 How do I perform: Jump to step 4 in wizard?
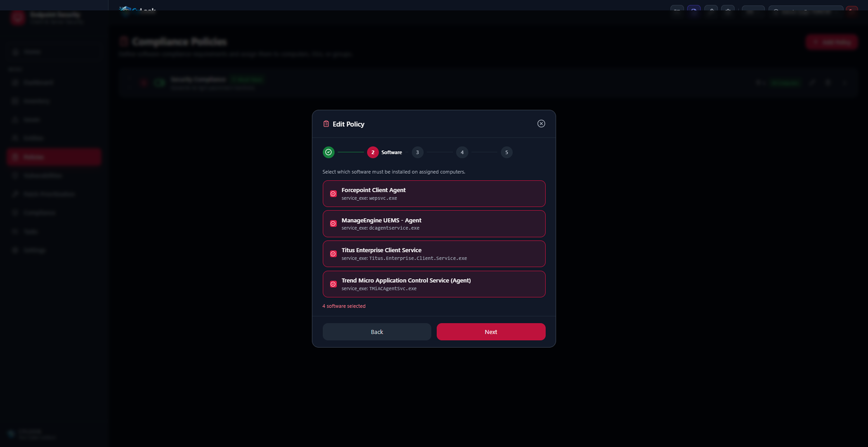[x=462, y=152]
